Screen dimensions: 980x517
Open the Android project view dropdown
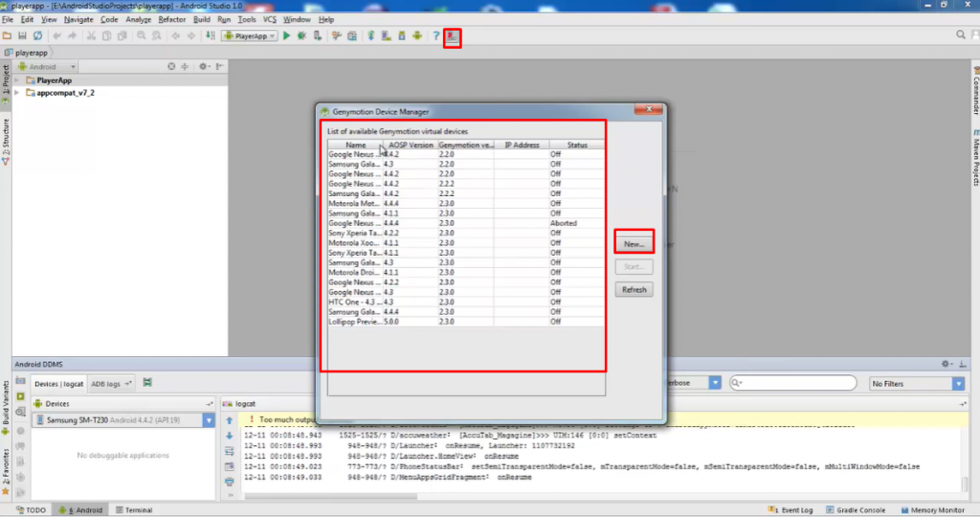[47, 66]
